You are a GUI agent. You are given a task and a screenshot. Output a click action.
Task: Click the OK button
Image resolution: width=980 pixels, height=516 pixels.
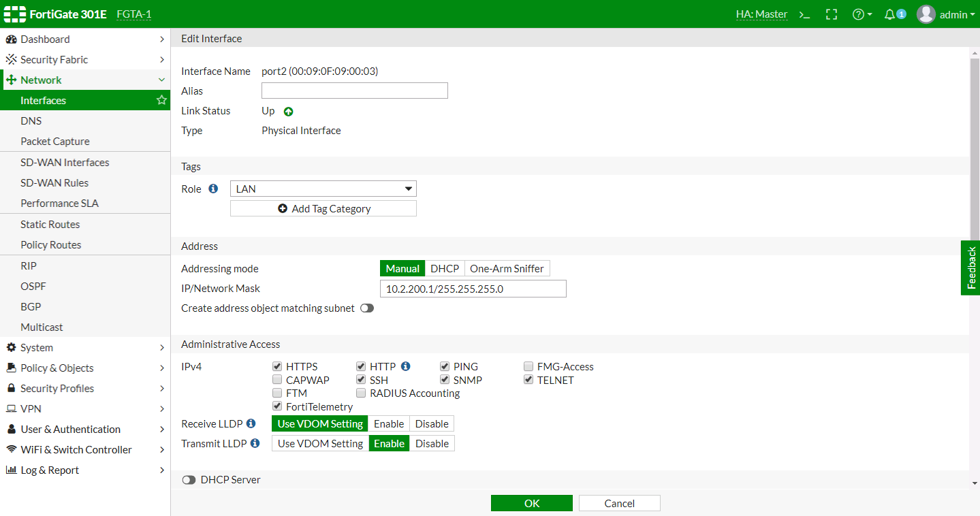pos(532,503)
